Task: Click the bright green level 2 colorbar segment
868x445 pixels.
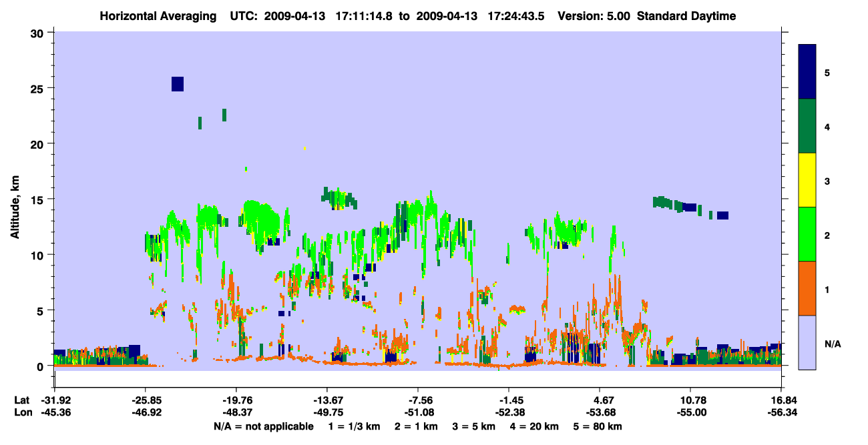Action: (x=807, y=234)
